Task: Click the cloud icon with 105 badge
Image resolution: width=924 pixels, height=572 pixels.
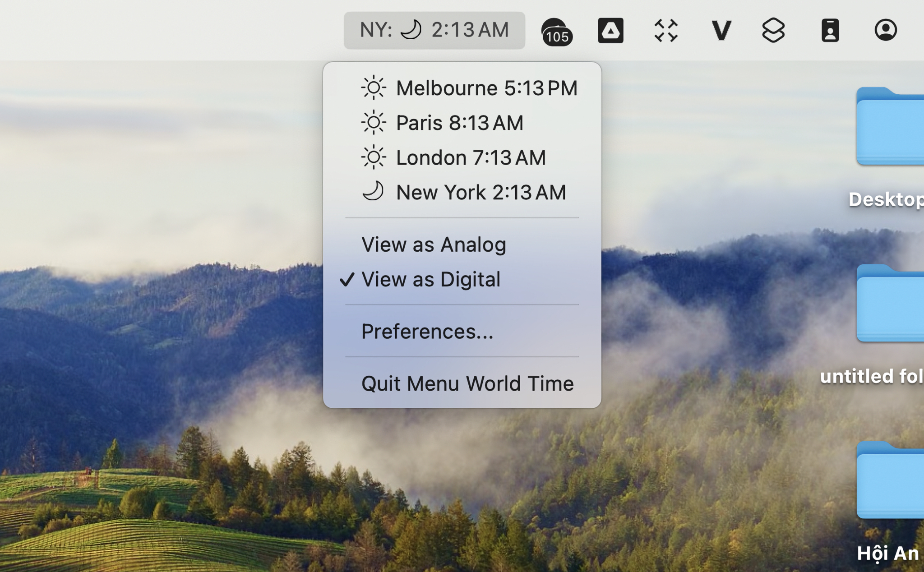Action: (556, 31)
